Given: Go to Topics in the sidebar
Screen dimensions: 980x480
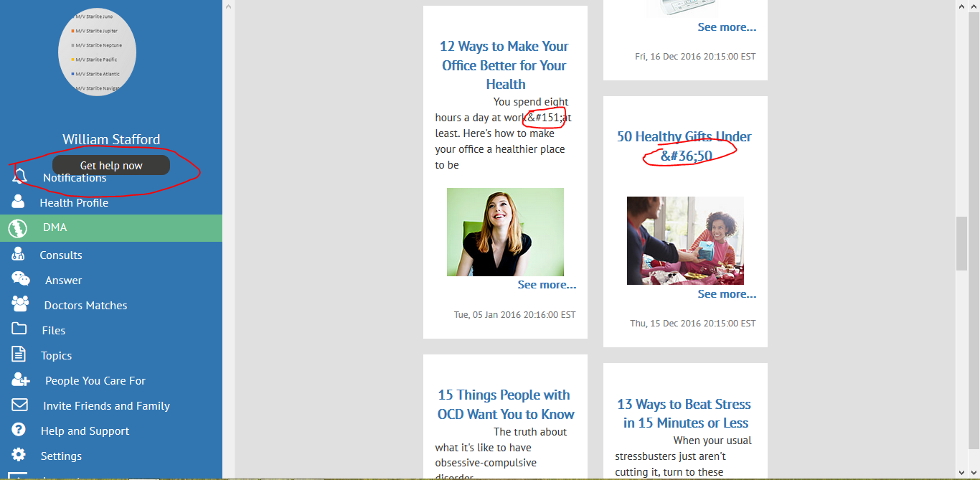Looking at the screenshot, I should click(56, 356).
